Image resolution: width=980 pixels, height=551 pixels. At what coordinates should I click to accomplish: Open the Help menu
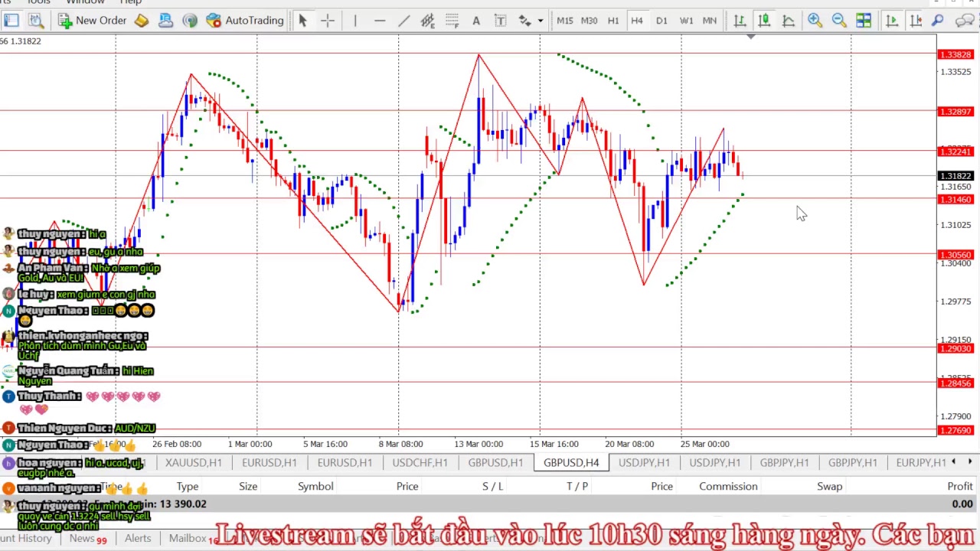tap(131, 2)
